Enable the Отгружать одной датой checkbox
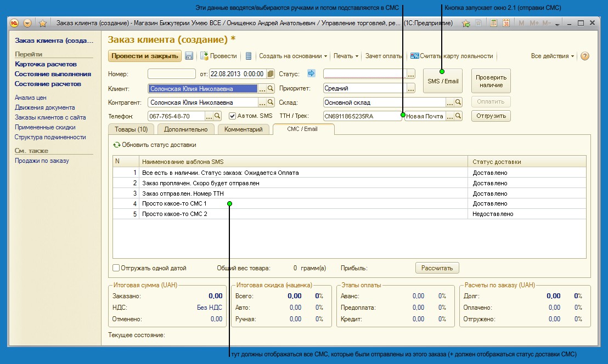 pyautogui.click(x=116, y=268)
